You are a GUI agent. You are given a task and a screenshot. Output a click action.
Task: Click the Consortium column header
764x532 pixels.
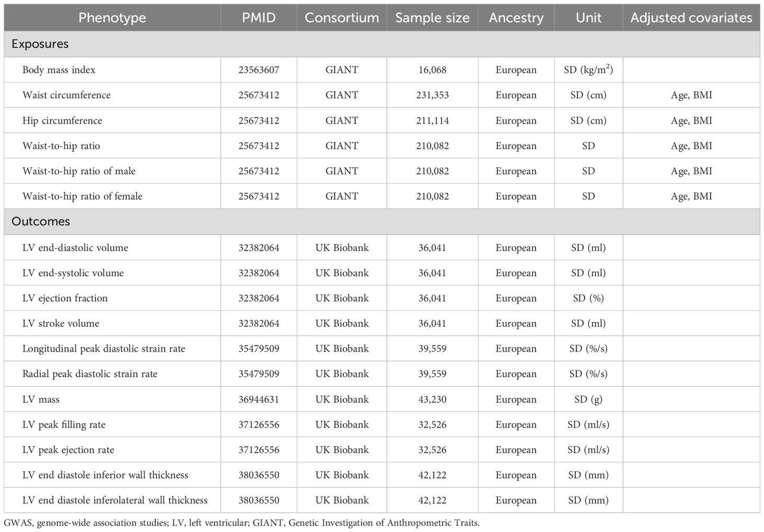(x=342, y=18)
